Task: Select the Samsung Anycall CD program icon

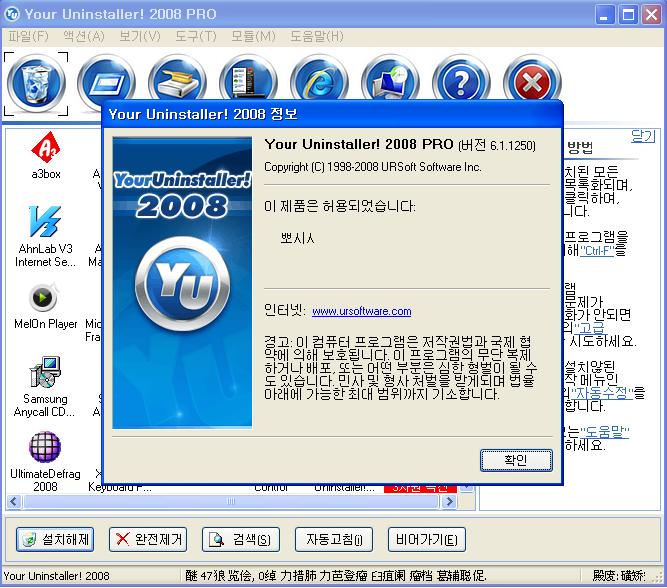Action: tap(45, 372)
